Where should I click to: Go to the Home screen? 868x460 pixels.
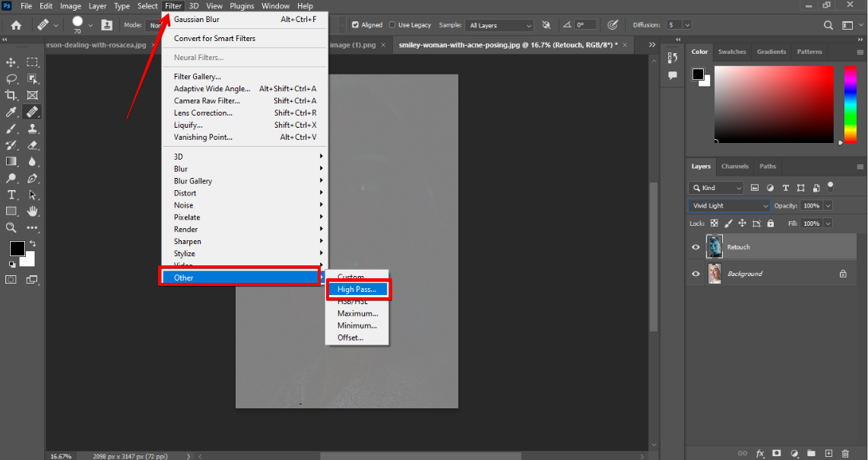[x=16, y=25]
